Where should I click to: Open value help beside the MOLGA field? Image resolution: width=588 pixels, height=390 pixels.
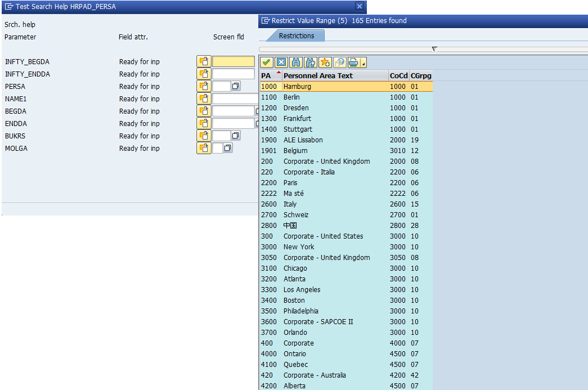click(228, 148)
